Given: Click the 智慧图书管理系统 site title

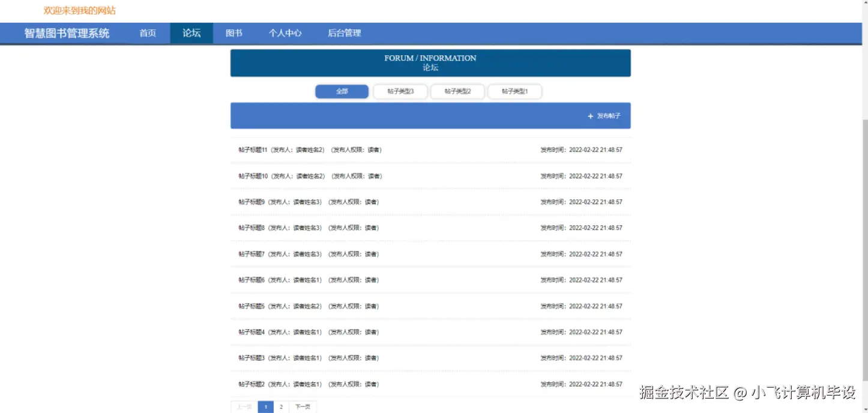Looking at the screenshot, I should click(x=66, y=33).
